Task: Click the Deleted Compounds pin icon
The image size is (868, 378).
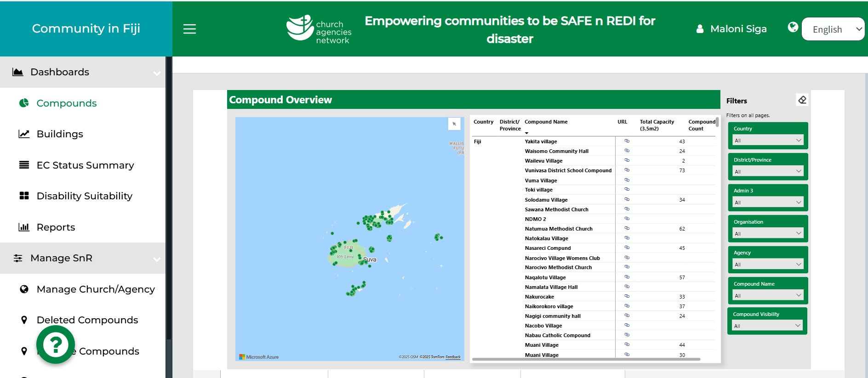Action: tap(24, 320)
